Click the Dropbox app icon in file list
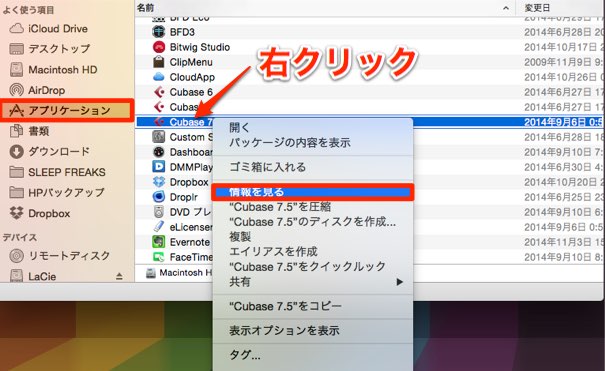 pyautogui.click(x=159, y=182)
